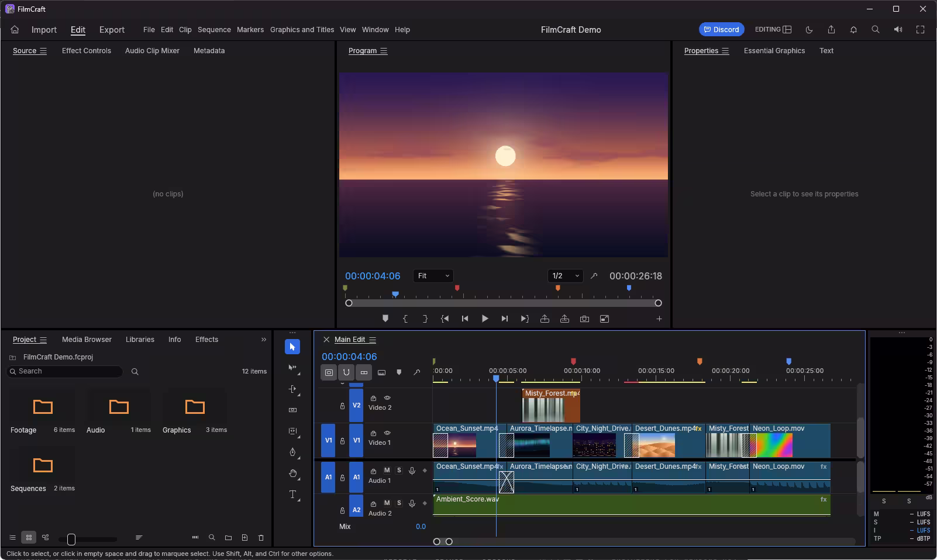Click Export Frame camera icon
Screen dimensions: 937x560
[584, 319]
